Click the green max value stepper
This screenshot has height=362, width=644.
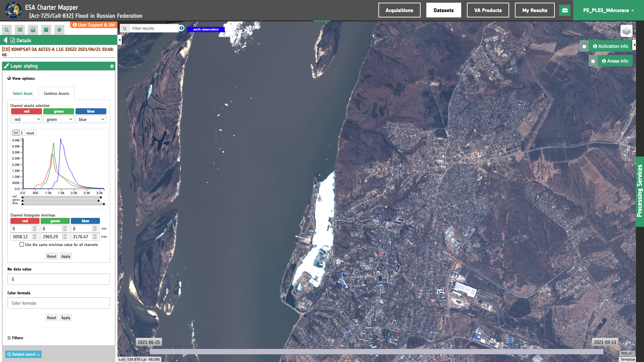coord(65,237)
